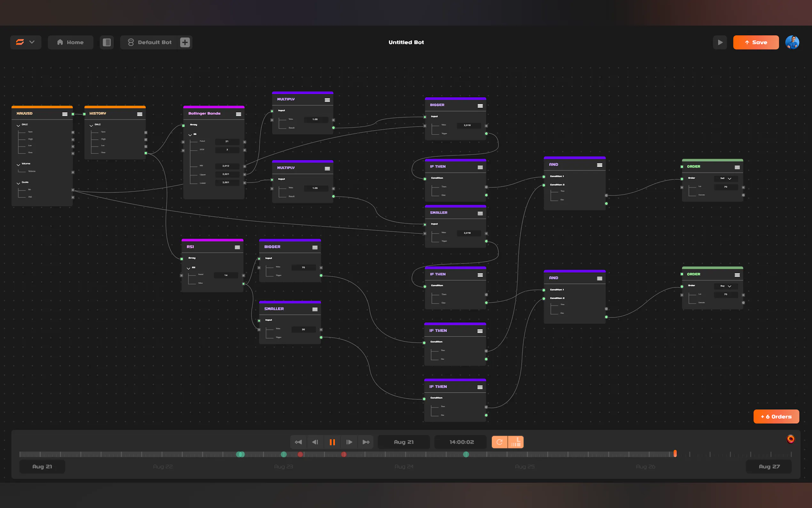Jump to previous order marker
The image size is (812, 508).
point(298,442)
